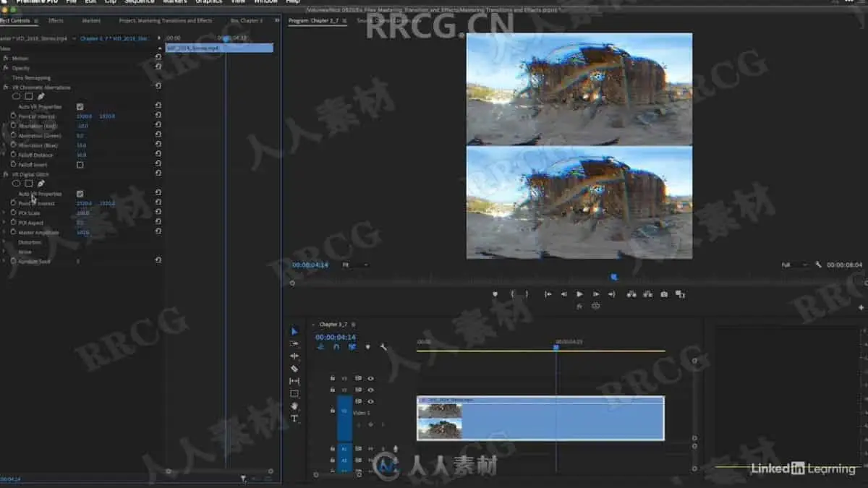The height and width of the screenshot is (488, 868).
Task: Show hidden panel tabs overflow arrows
Action: pyautogui.click(x=276, y=20)
